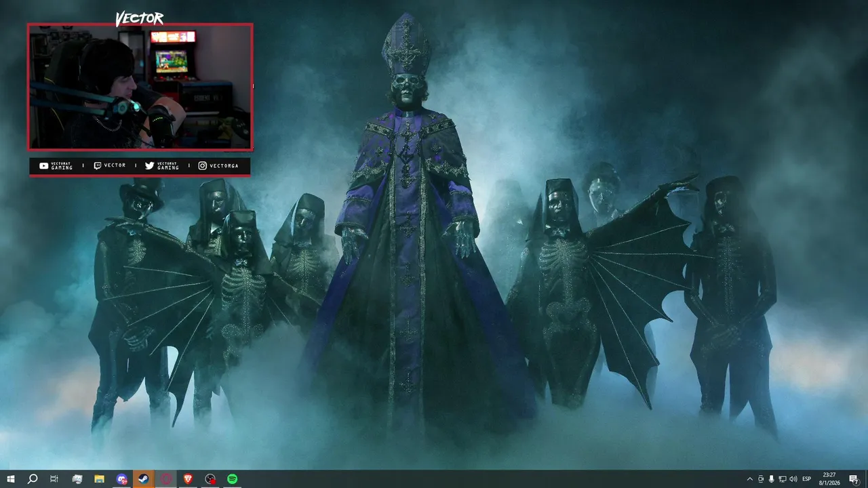This screenshot has width=868, height=488.
Task: Open the Windows Start menu
Action: [10, 479]
